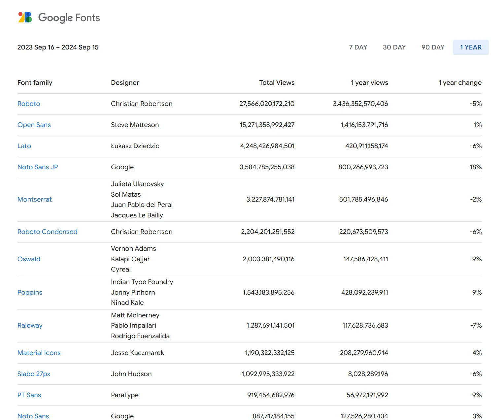The width and height of the screenshot is (504, 420).
Task: Visit the Lato font page
Action: click(x=24, y=146)
